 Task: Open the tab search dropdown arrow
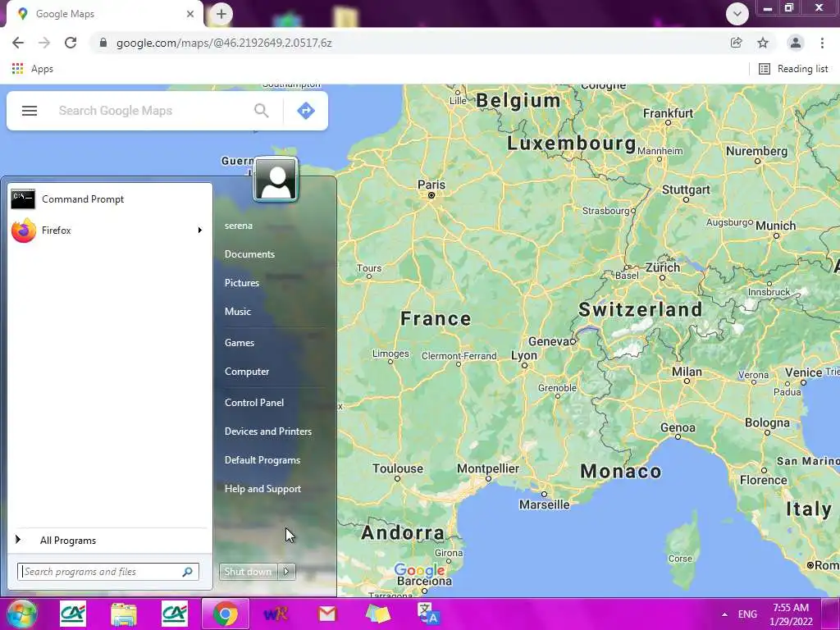737,14
